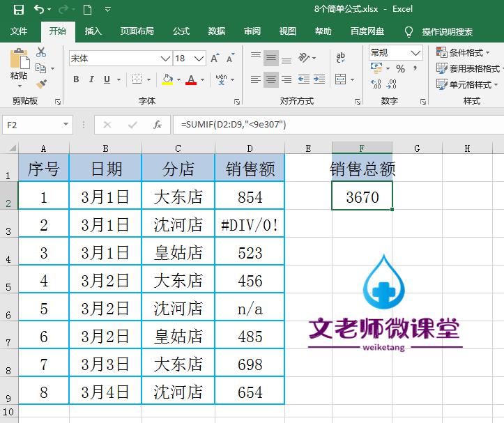This screenshot has height=423, width=504.
Task: Switch to the 公式 Formulas tab
Action: [181, 31]
